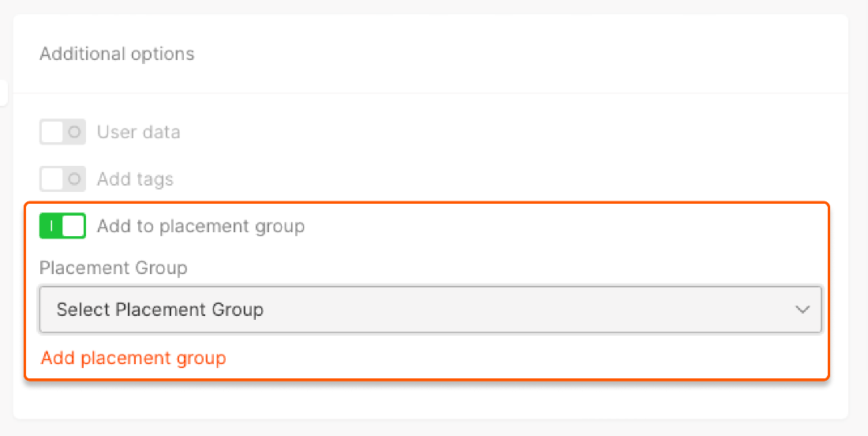The image size is (868, 436).
Task: Click the white knob of Add tags switch
Action: tap(52, 179)
